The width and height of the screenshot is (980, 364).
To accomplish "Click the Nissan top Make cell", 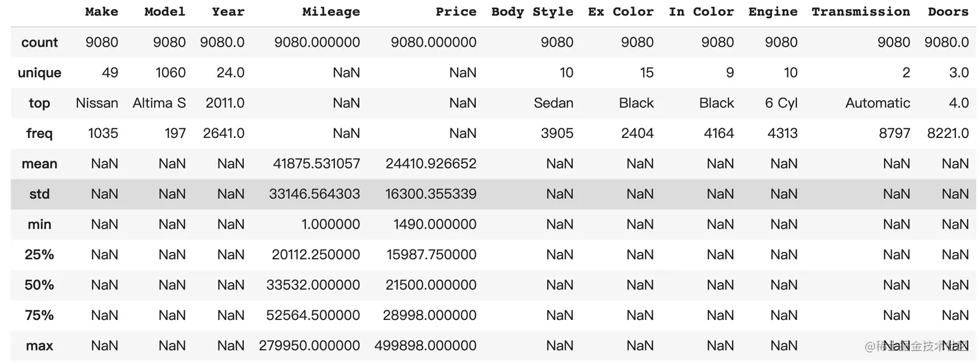I will point(97,103).
